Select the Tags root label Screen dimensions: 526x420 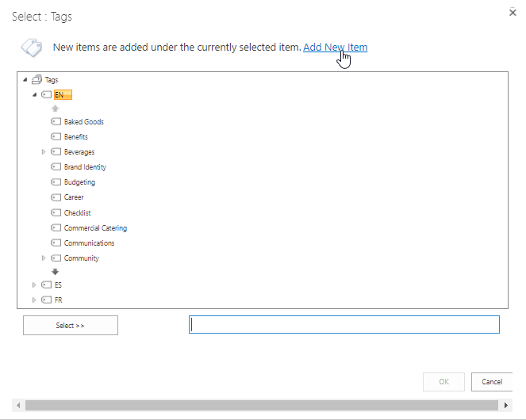click(x=52, y=80)
